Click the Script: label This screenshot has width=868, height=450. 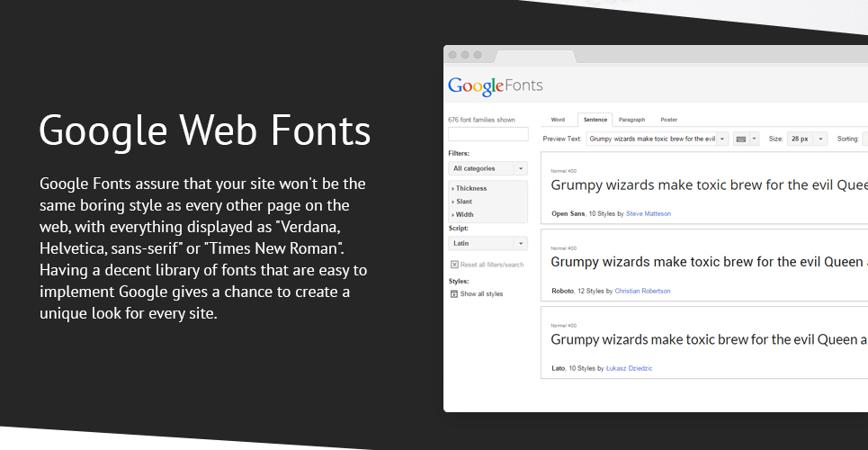458,229
